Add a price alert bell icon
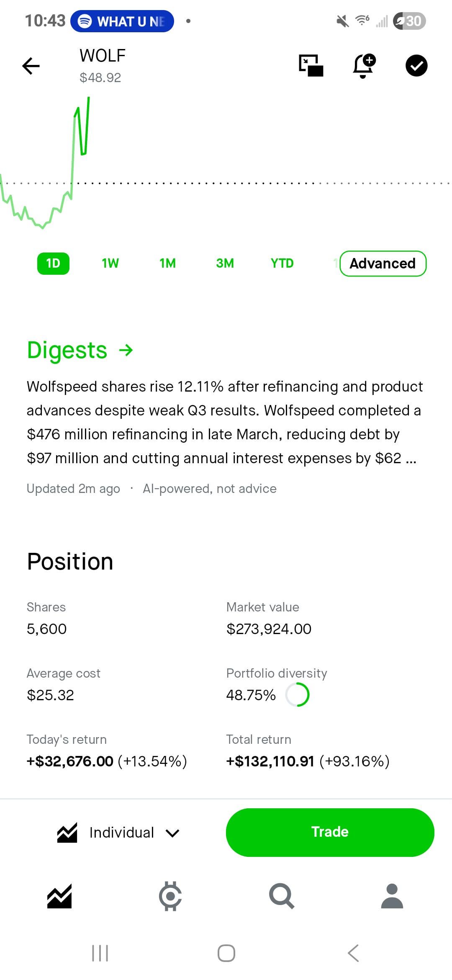Image resolution: width=452 pixels, height=980 pixels. pyautogui.click(x=364, y=66)
